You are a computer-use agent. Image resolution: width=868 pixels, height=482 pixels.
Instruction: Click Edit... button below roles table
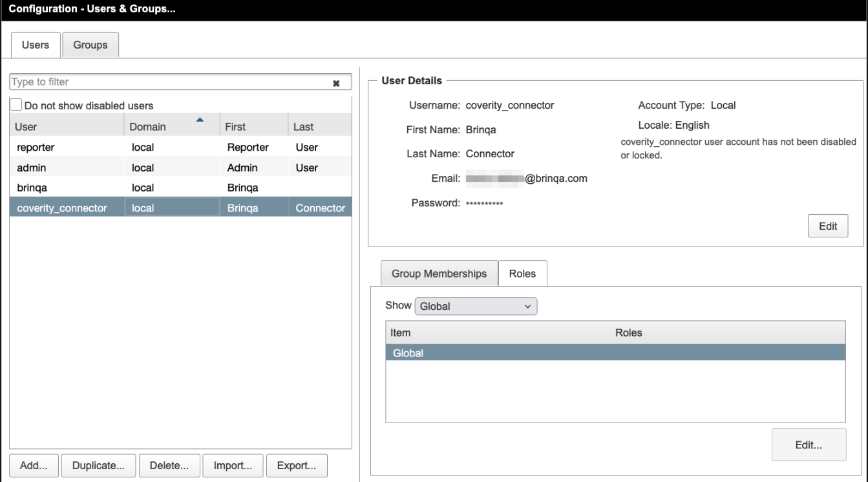809,444
